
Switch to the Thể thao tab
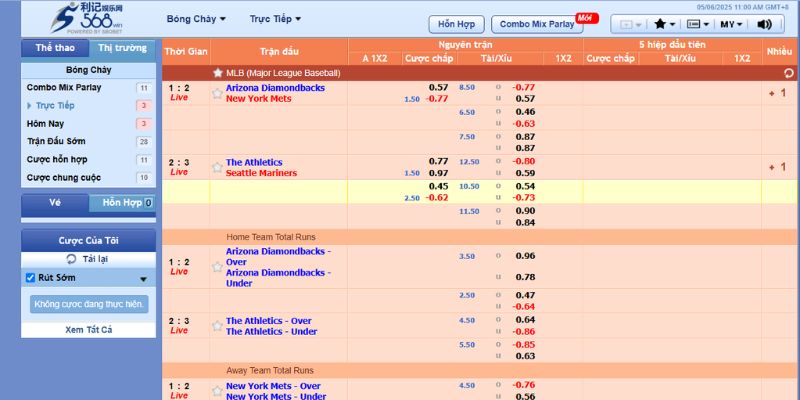55,48
